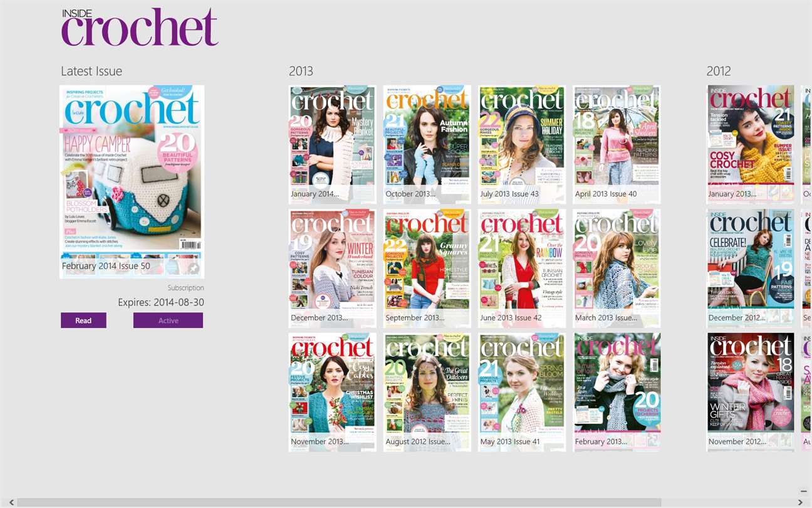Click the pin icon on latest issue
The width and height of the screenshot is (812, 508).
pos(194,268)
